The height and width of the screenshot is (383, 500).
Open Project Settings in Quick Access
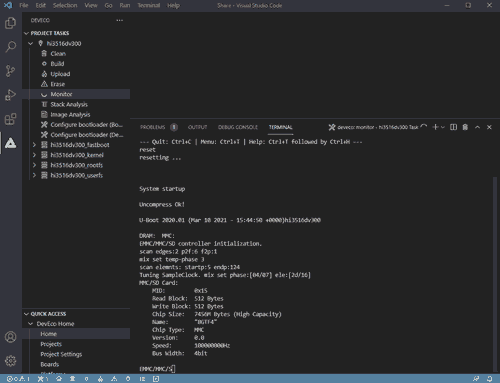(61, 354)
